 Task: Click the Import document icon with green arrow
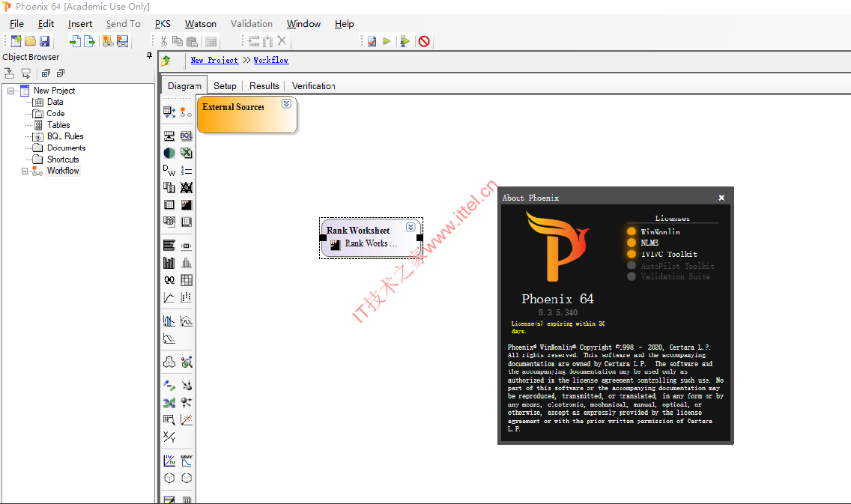pyautogui.click(x=76, y=41)
